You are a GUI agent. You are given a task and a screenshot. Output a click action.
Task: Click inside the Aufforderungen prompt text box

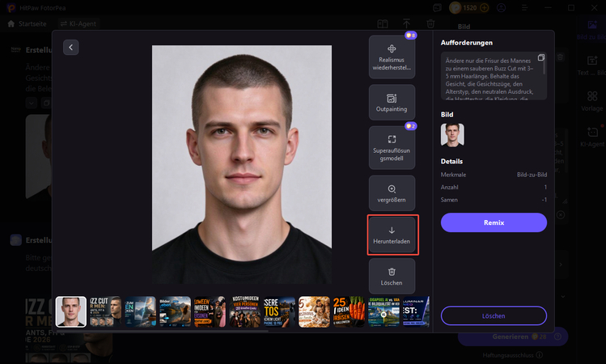pos(494,76)
